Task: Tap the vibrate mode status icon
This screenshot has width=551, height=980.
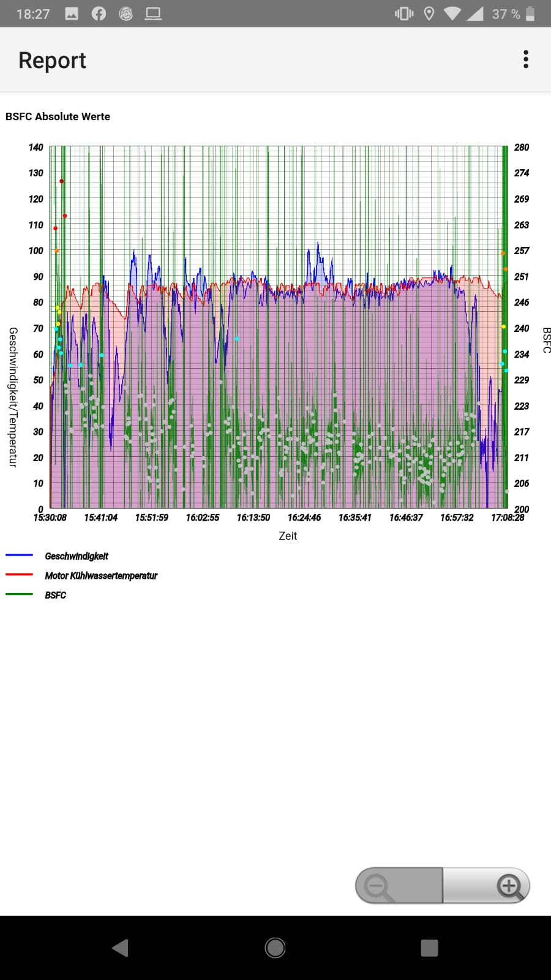Action: (404, 13)
